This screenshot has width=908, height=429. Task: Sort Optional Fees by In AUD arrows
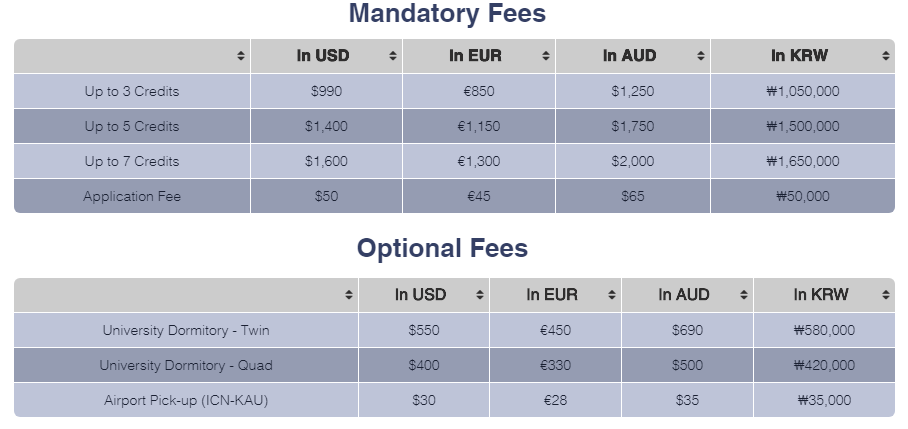pyautogui.click(x=744, y=295)
